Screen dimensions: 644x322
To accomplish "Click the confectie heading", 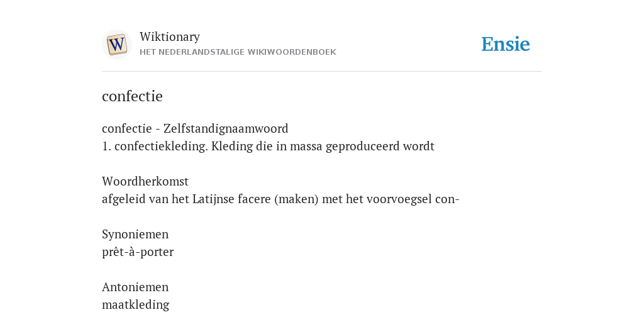I will click(132, 96).
